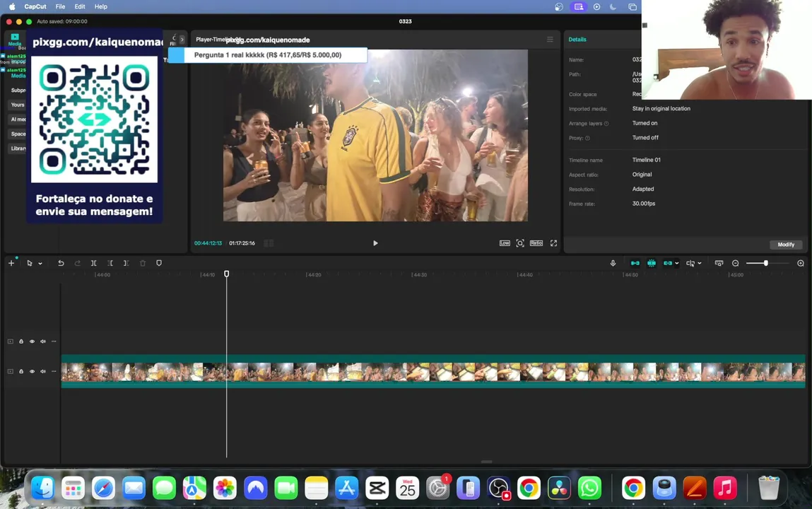This screenshot has height=509, width=812.
Task: Open the Edit menu
Action: pos(80,7)
